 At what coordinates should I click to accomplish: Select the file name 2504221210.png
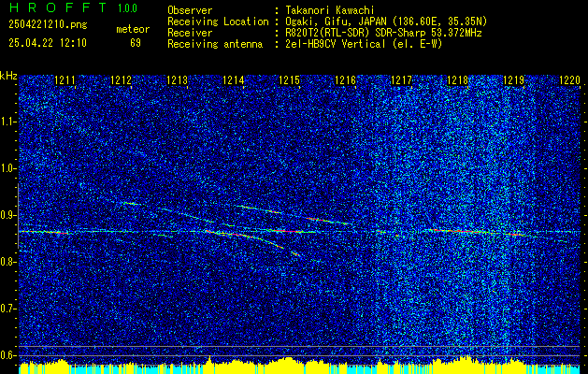tap(48, 25)
